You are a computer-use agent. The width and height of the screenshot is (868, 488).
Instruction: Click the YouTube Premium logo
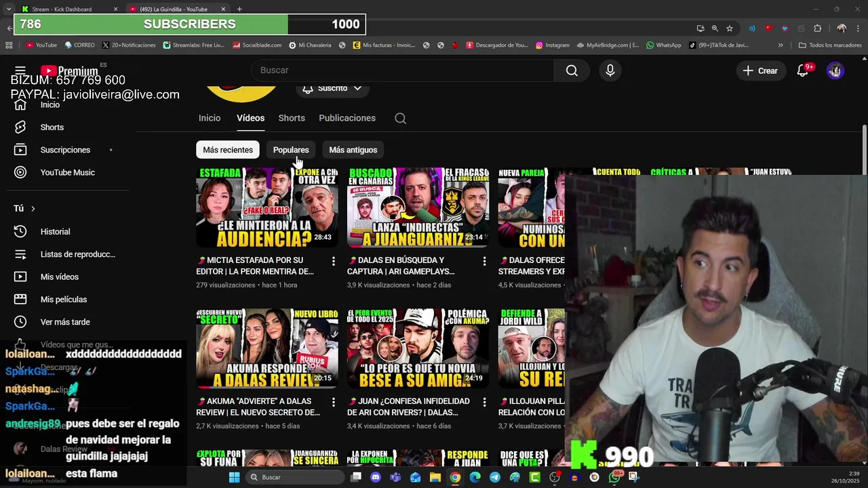(69, 71)
